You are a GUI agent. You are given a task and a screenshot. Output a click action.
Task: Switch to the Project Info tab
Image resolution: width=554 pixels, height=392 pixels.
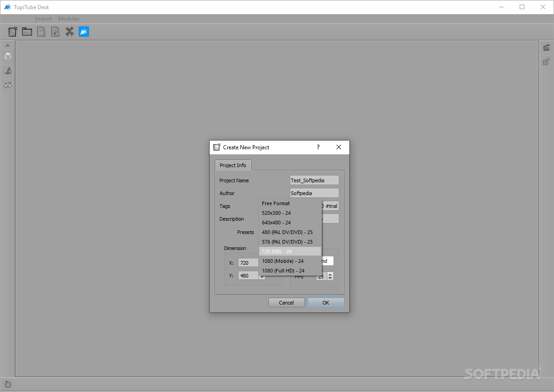pyautogui.click(x=233, y=165)
